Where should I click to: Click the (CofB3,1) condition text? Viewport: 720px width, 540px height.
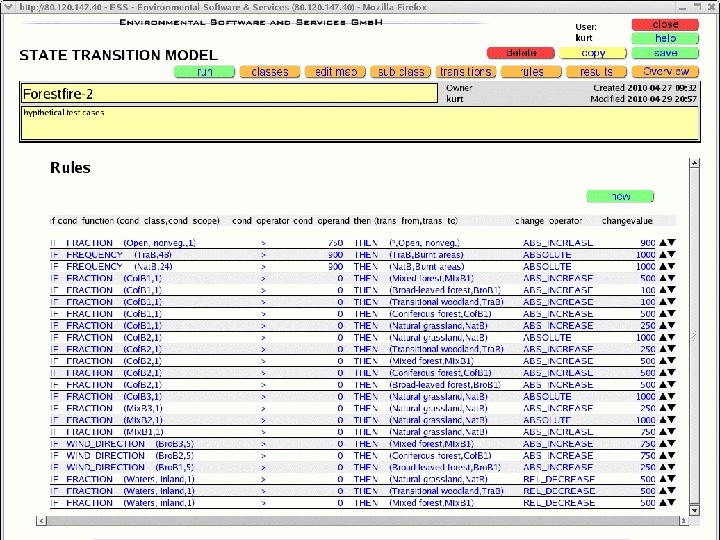(x=142, y=397)
